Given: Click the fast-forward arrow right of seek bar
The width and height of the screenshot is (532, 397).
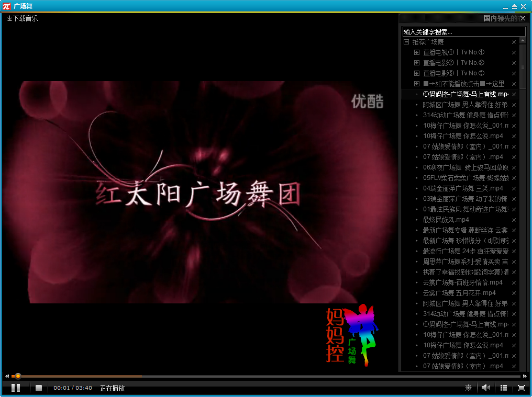Looking at the screenshot, I should (x=525, y=376).
